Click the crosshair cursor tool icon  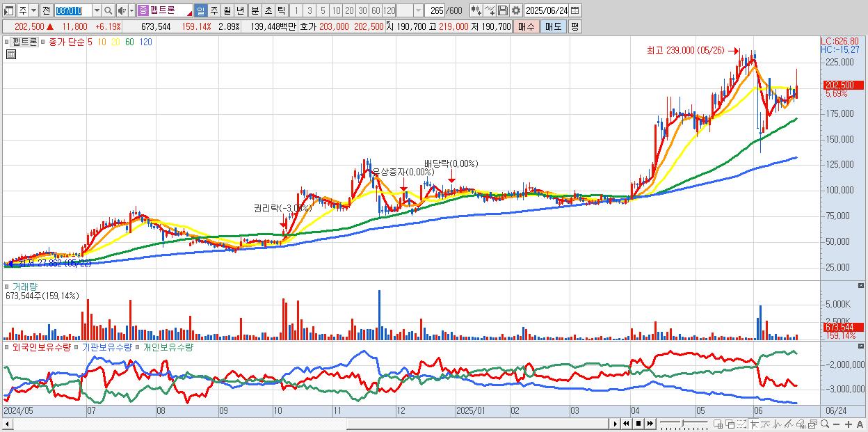[754, 424]
